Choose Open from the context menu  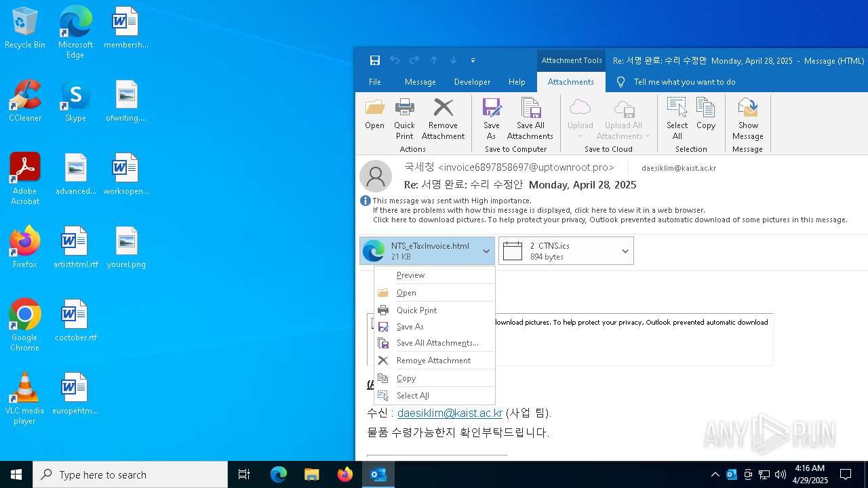[x=435, y=293]
